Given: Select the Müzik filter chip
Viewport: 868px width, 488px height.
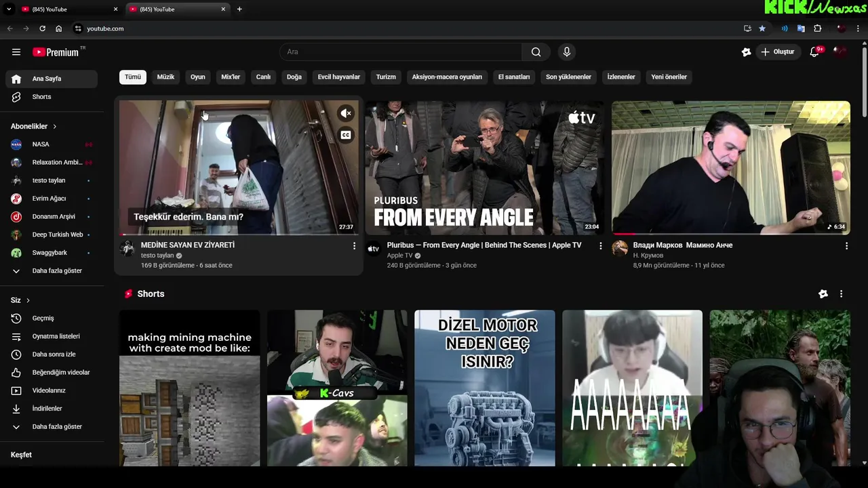Looking at the screenshot, I should 166,77.
